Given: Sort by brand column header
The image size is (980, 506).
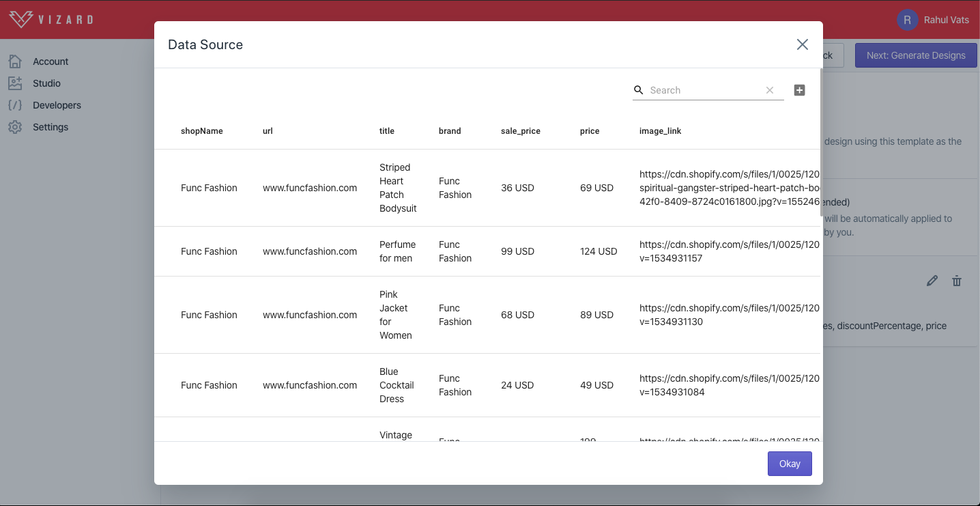Looking at the screenshot, I should tap(450, 131).
